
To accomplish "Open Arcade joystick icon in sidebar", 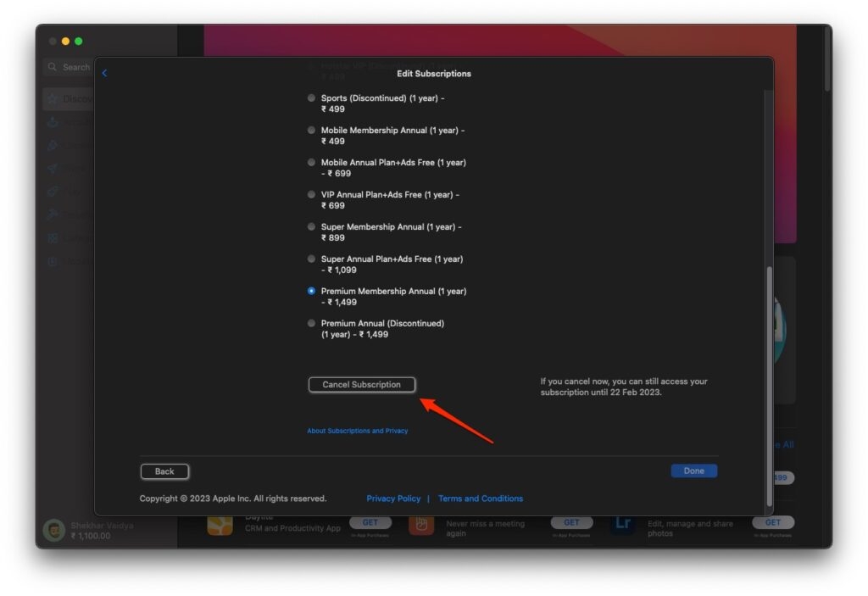I will [53, 122].
